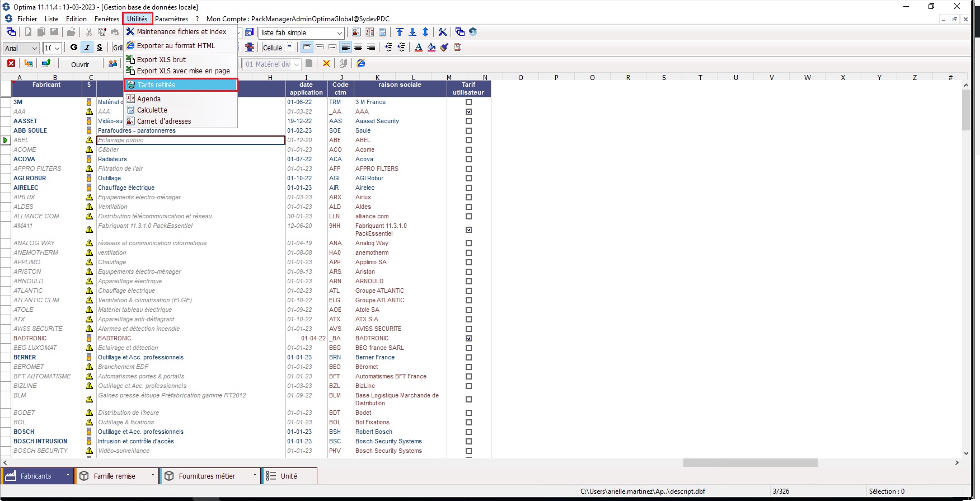This screenshot has height=501, width=980.
Task: Check Tarif utilisateur box for Acova row
Action: (468, 160)
